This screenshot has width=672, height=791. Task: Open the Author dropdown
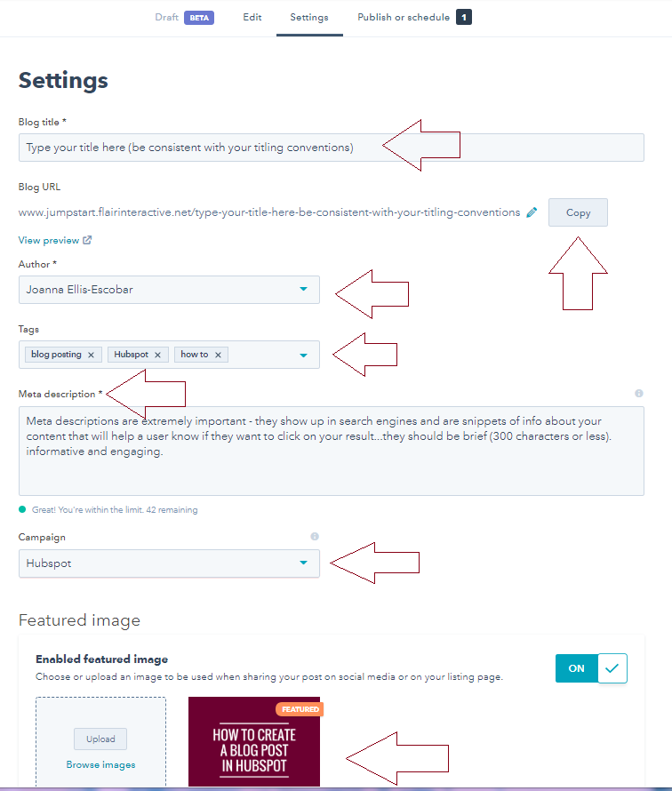tap(169, 290)
